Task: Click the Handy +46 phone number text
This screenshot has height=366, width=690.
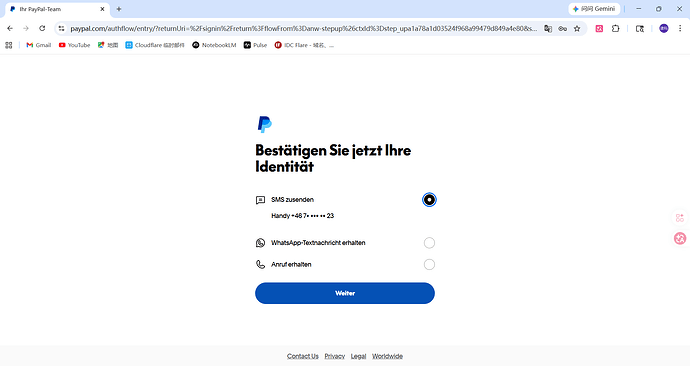Action: point(303,216)
